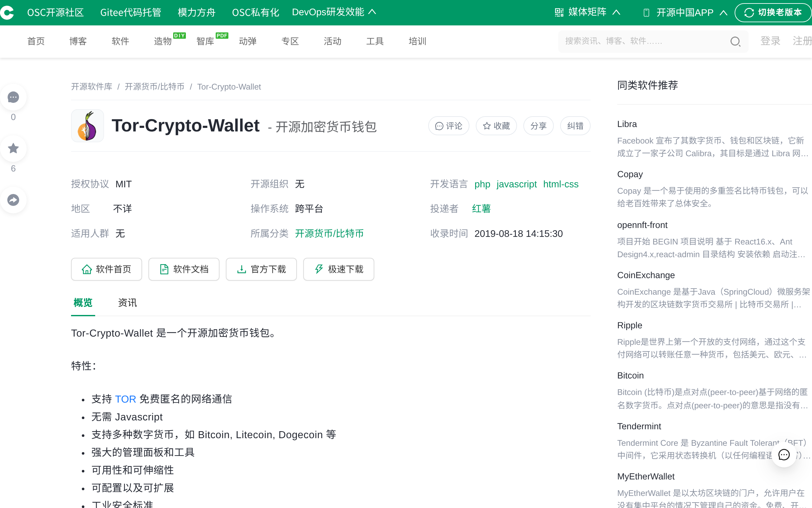Open Libra in recommended software

(x=627, y=124)
